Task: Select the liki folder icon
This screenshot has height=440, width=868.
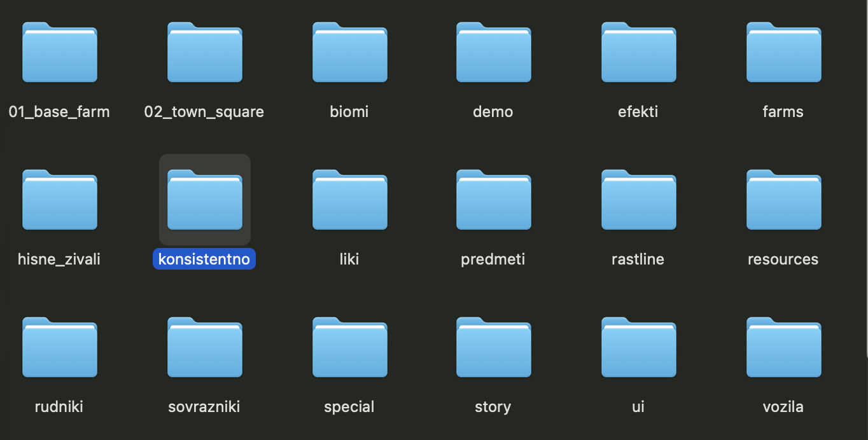Action: [x=349, y=200]
